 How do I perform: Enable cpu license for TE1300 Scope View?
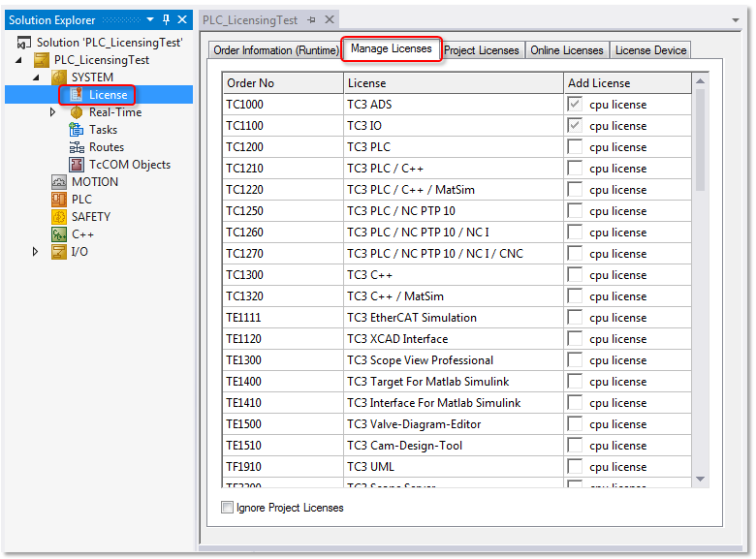point(575,360)
